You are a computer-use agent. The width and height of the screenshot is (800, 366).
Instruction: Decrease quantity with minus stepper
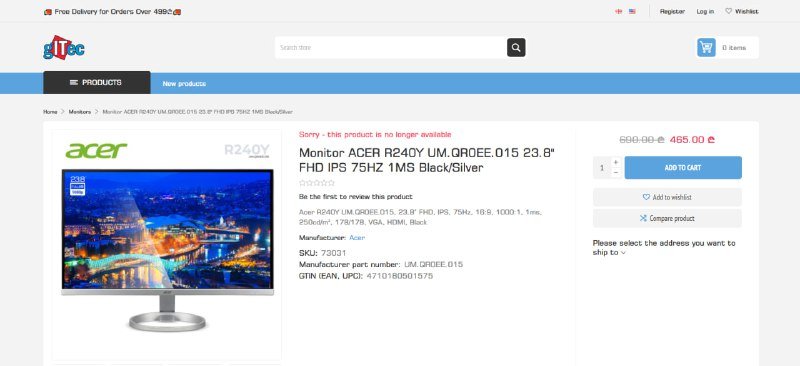(x=616, y=173)
